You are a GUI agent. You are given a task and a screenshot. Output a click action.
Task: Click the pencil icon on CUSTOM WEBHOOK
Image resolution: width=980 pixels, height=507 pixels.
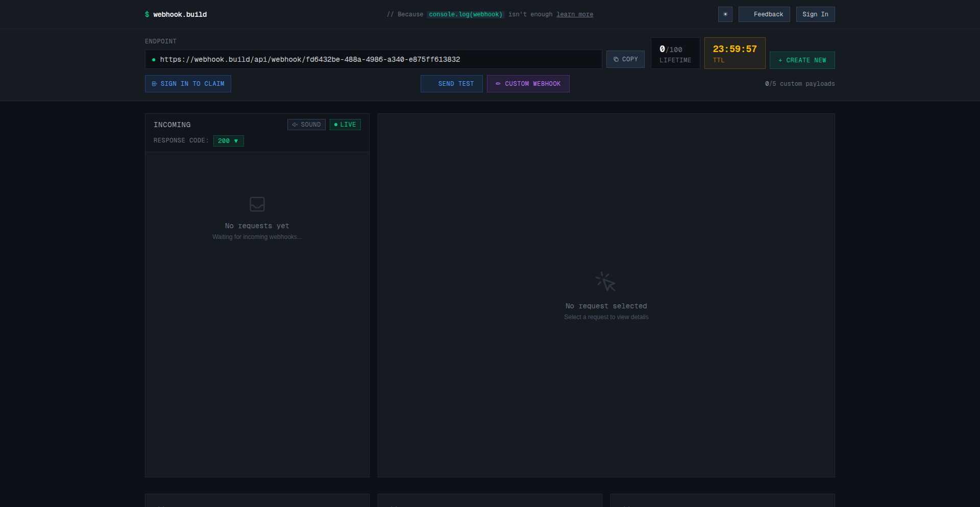pos(499,84)
